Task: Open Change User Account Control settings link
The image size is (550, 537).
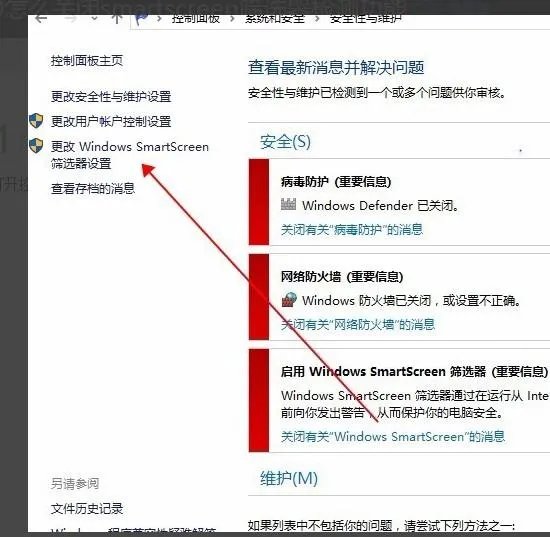Action: [x=111, y=121]
